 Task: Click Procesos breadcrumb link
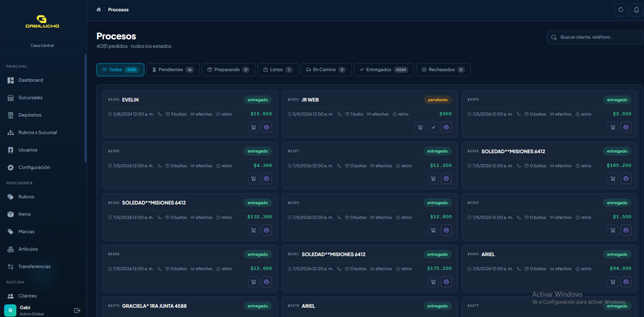coord(118,10)
